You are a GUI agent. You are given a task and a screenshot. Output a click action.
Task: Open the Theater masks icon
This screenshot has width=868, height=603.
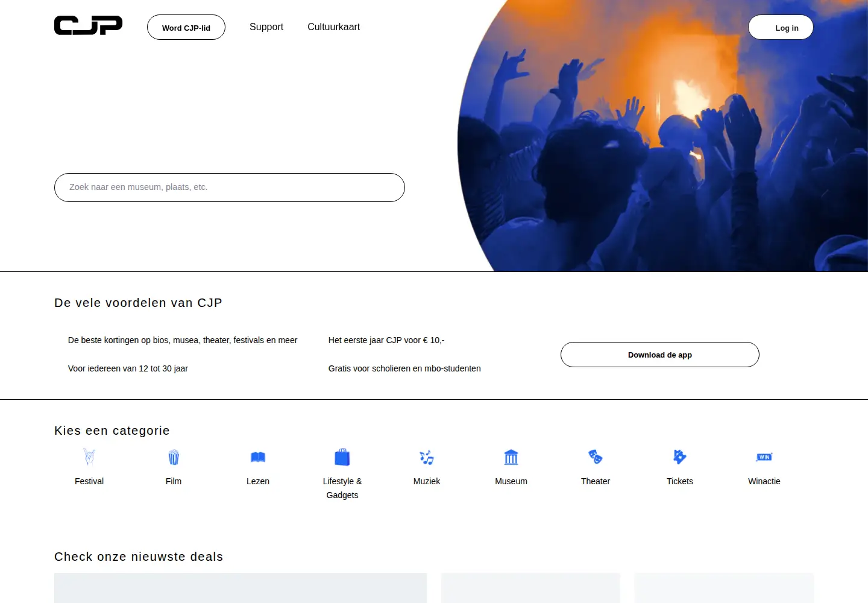(x=596, y=456)
